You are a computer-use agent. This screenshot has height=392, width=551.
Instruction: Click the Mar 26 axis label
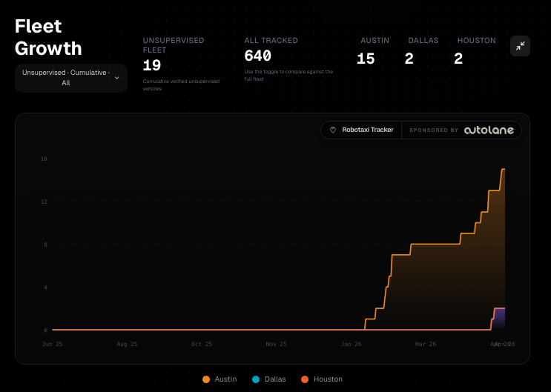[426, 344]
